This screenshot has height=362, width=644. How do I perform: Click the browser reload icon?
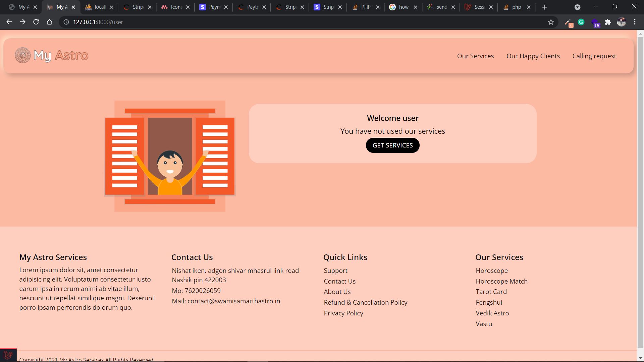(36, 22)
